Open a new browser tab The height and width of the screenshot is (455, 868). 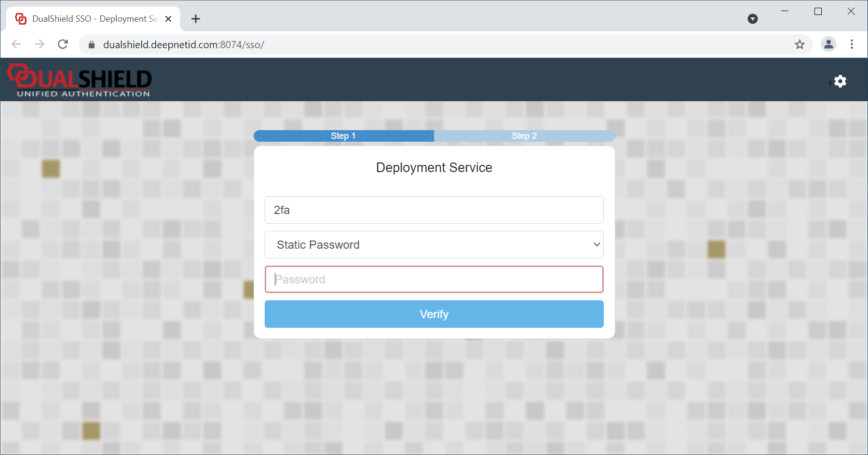coord(195,19)
